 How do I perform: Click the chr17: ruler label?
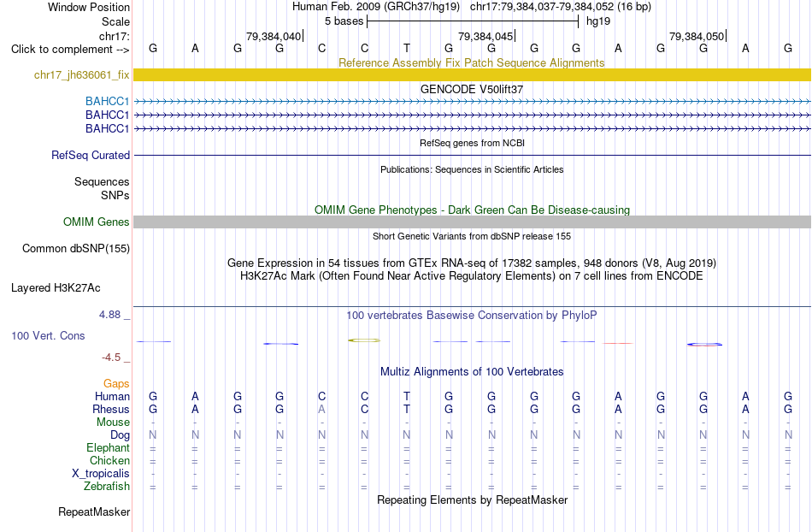coord(115,36)
